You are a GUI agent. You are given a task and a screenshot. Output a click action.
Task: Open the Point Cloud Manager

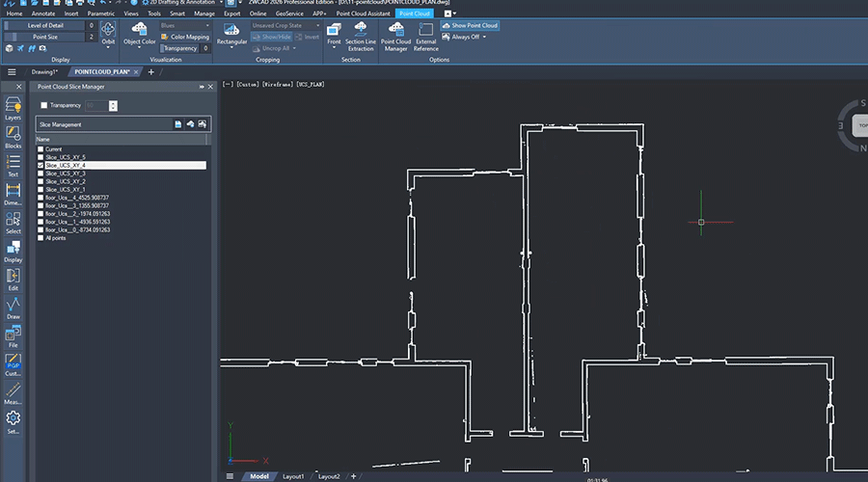(x=395, y=37)
